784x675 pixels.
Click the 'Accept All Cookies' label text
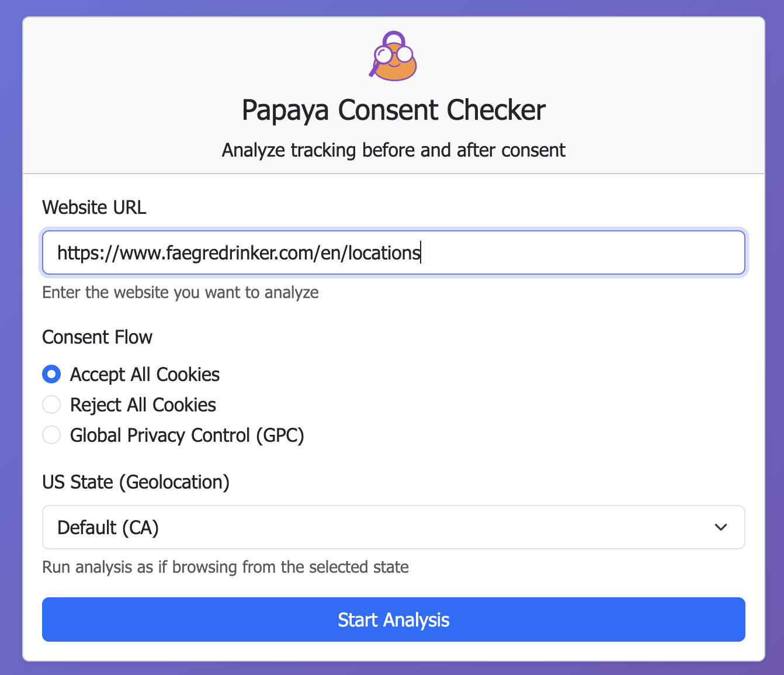click(145, 375)
